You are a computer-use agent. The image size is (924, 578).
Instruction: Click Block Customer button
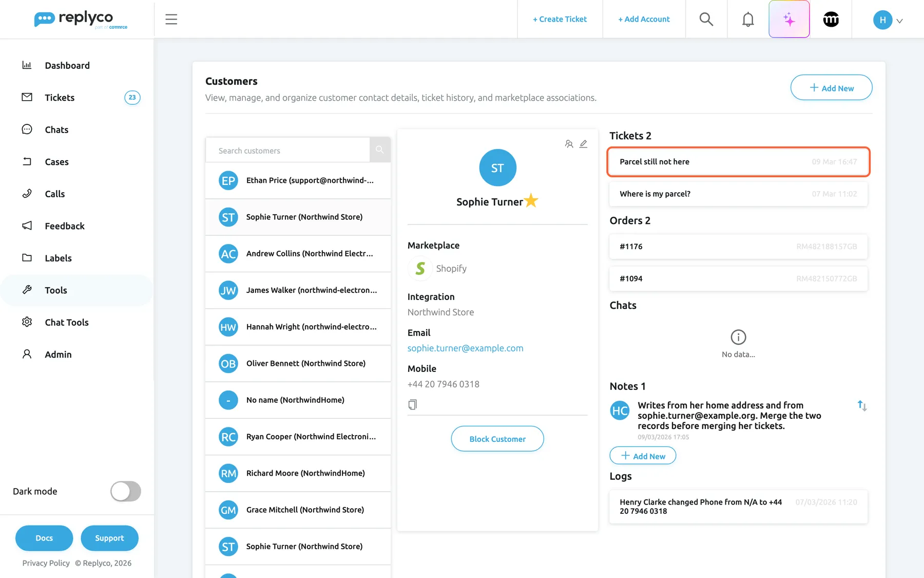[x=497, y=439]
